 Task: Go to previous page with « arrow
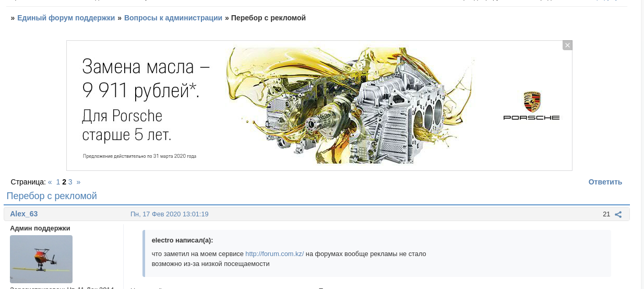tap(50, 182)
